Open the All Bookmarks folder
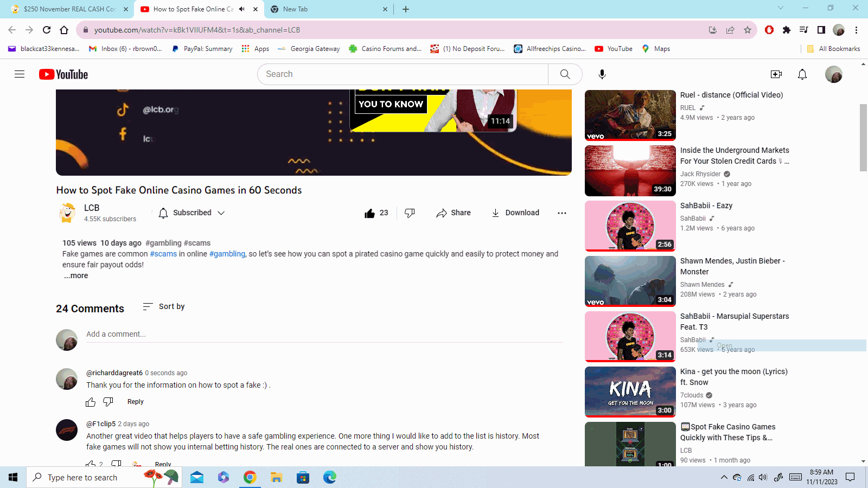The width and height of the screenshot is (868, 488). 833,49
